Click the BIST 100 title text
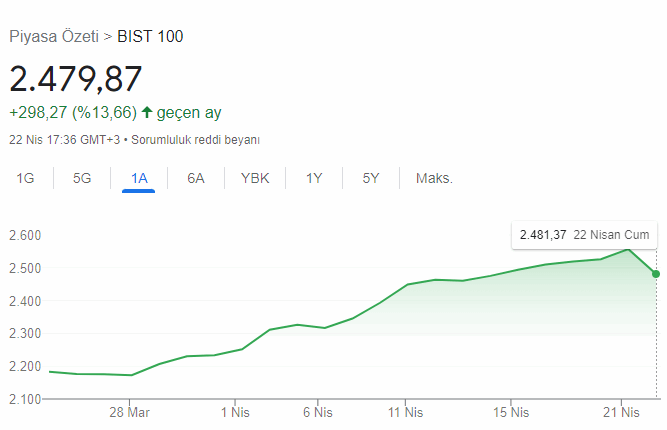Screen dimensions: 667x430 150,37
